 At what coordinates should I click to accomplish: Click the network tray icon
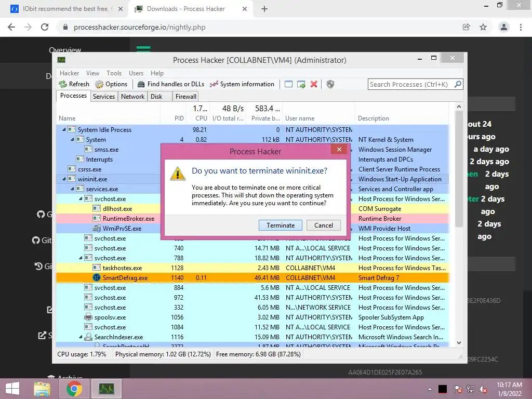(x=471, y=389)
